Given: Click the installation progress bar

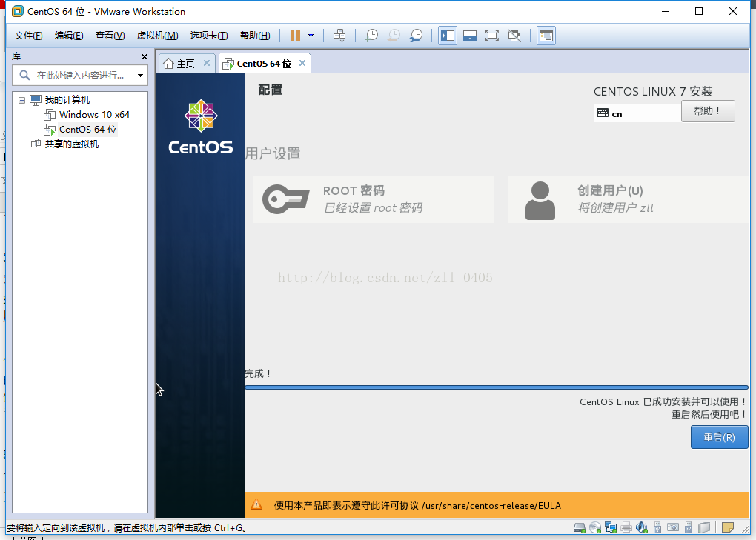Looking at the screenshot, I should point(496,387).
